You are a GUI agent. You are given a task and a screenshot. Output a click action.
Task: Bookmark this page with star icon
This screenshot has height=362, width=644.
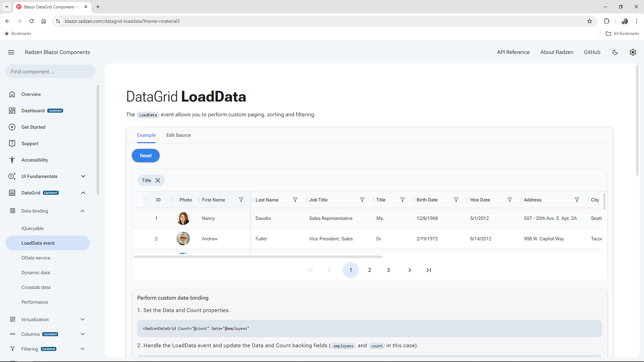click(590, 21)
